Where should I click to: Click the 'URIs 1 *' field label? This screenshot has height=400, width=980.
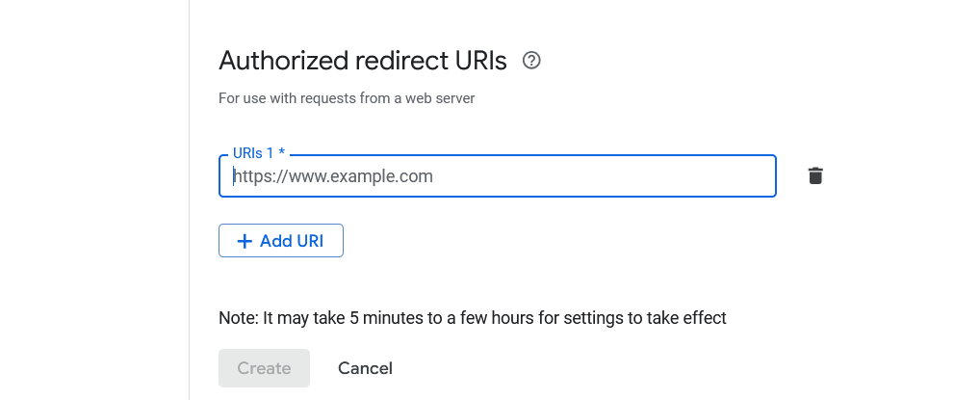[260, 153]
